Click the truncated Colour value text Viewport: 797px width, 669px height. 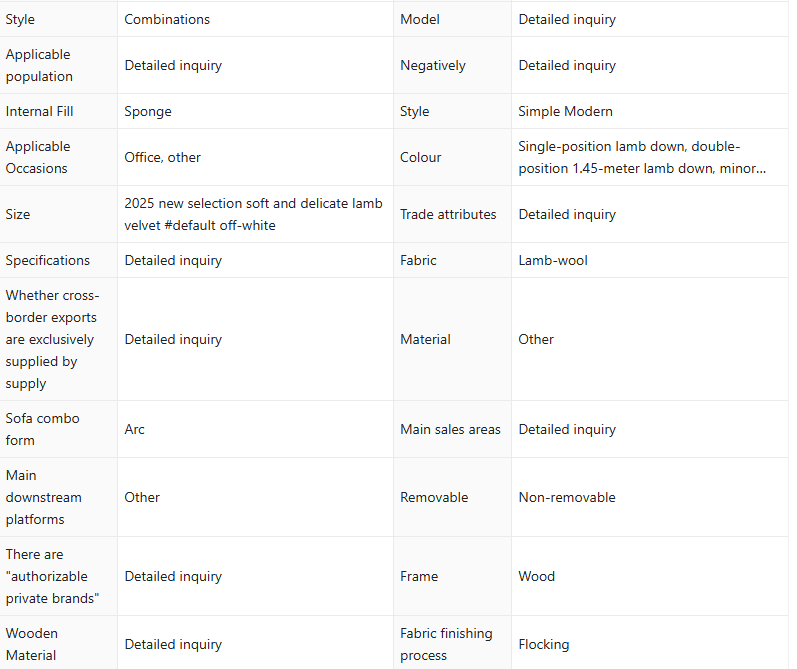pyautogui.click(x=642, y=157)
